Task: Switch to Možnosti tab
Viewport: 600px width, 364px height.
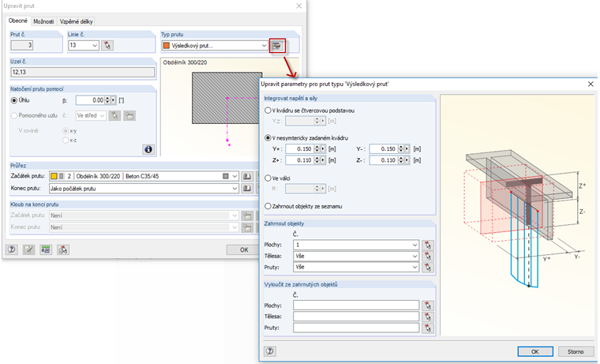Action: click(x=43, y=21)
